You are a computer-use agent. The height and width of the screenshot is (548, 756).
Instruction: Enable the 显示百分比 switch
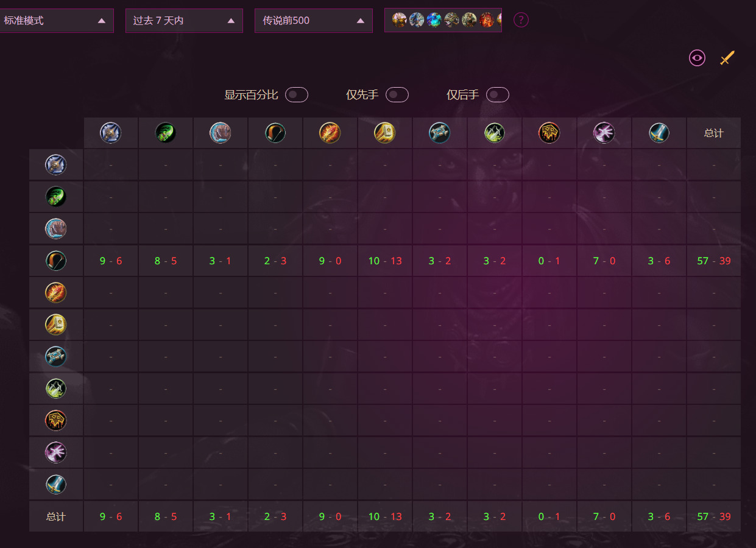tap(297, 95)
